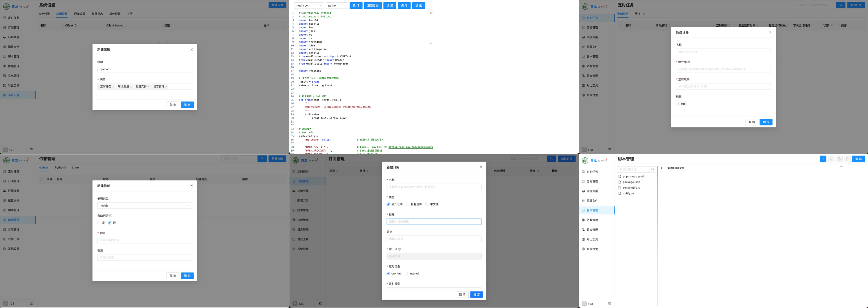The height and width of the screenshot is (308, 868).
Task: Select the interval schedule type
Action: tap(407, 274)
